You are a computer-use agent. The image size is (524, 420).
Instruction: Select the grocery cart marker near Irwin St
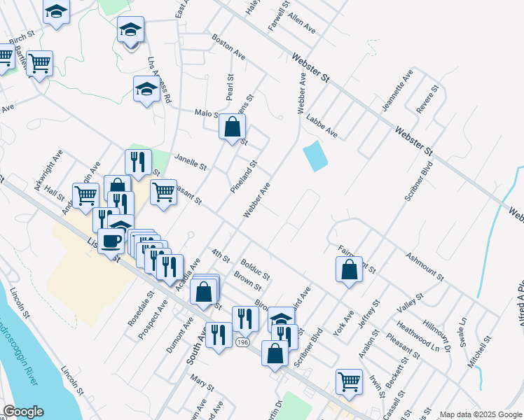[x=350, y=384]
